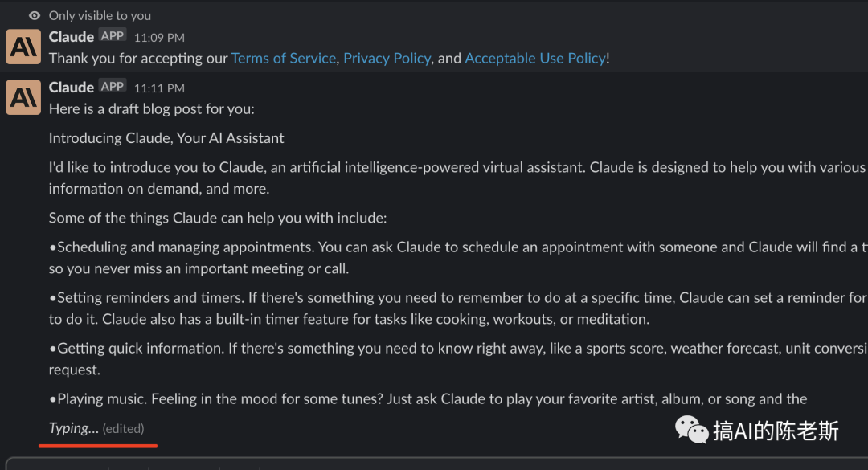Screen dimensions: 868x470
Task: Click the eye icon beside 'Only visible to you'
Action: point(35,15)
